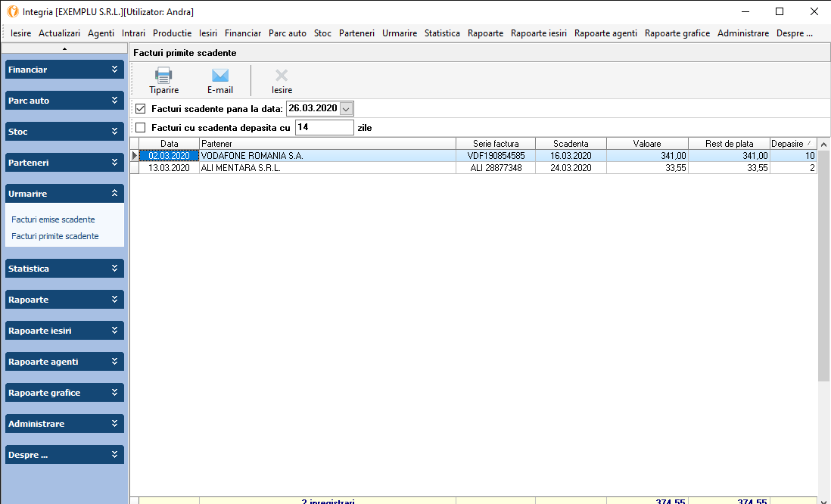Select the ALI MENTARA S.R.L. row
This screenshot has width=831, height=504.
pos(327,168)
